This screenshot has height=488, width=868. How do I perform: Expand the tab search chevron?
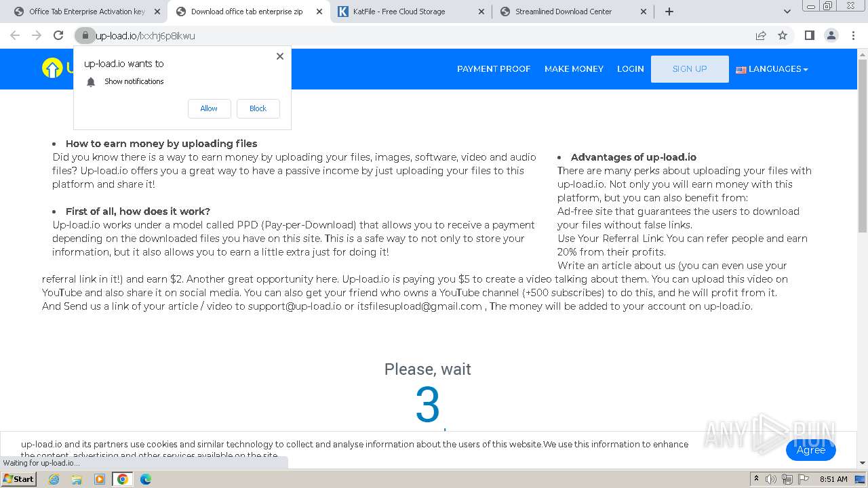click(787, 12)
